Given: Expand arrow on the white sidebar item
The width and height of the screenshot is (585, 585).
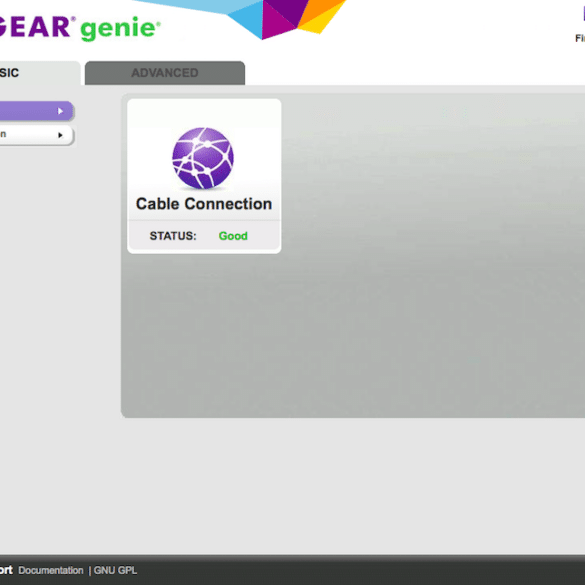Looking at the screenshot, I should 60,135.
